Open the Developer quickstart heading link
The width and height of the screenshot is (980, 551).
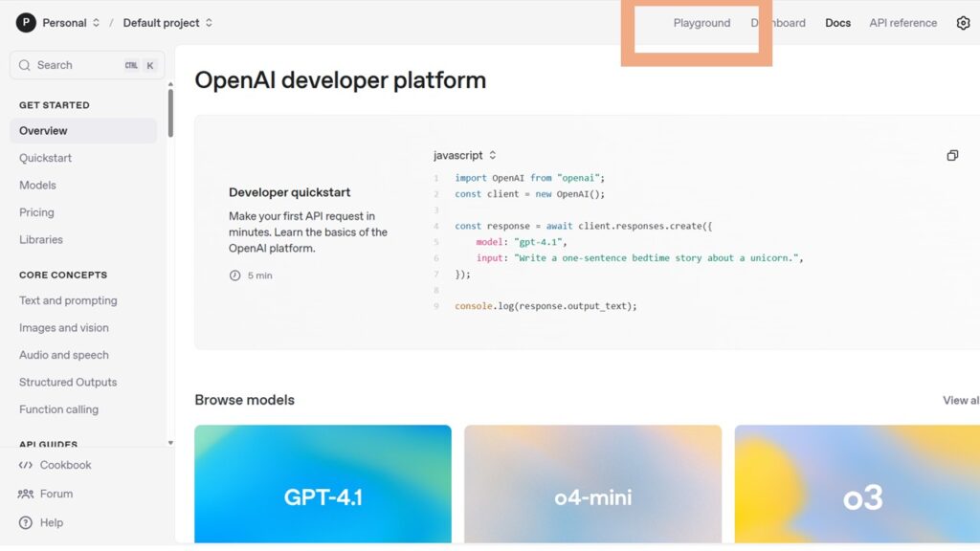(289, 192)
